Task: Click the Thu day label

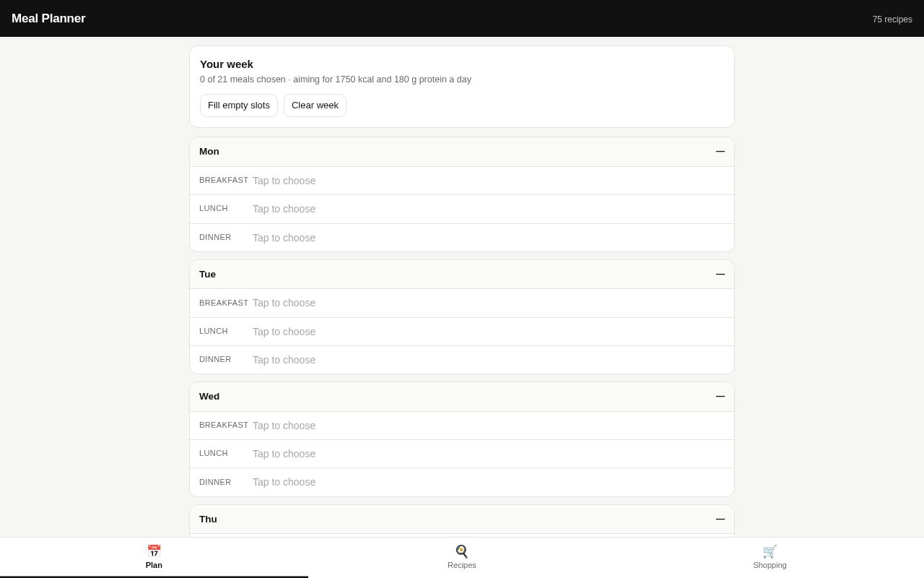Action: point(208,519)
